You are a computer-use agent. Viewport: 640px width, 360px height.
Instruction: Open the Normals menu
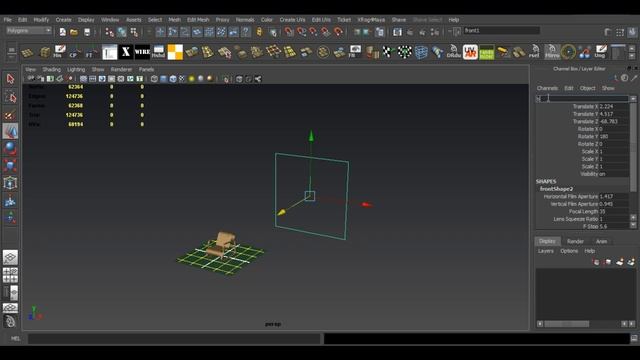tap(245, 20)
